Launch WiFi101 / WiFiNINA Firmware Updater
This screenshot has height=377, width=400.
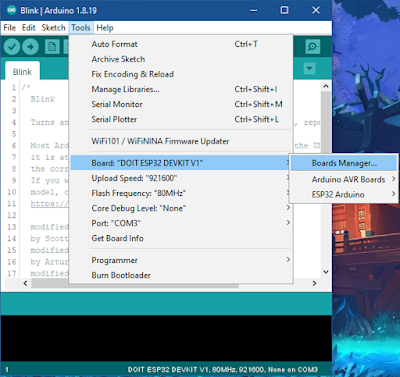pos(181,141)
